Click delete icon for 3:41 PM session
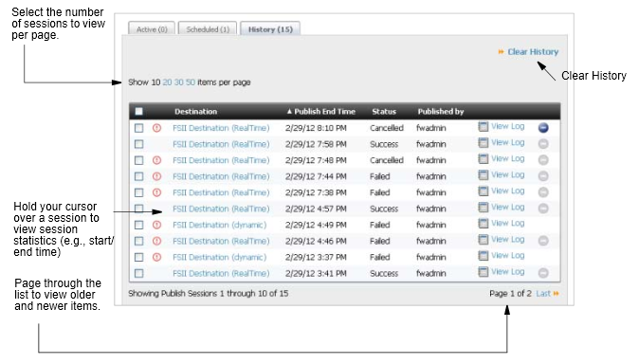639x364 pixels. click(x=543, y=273)
